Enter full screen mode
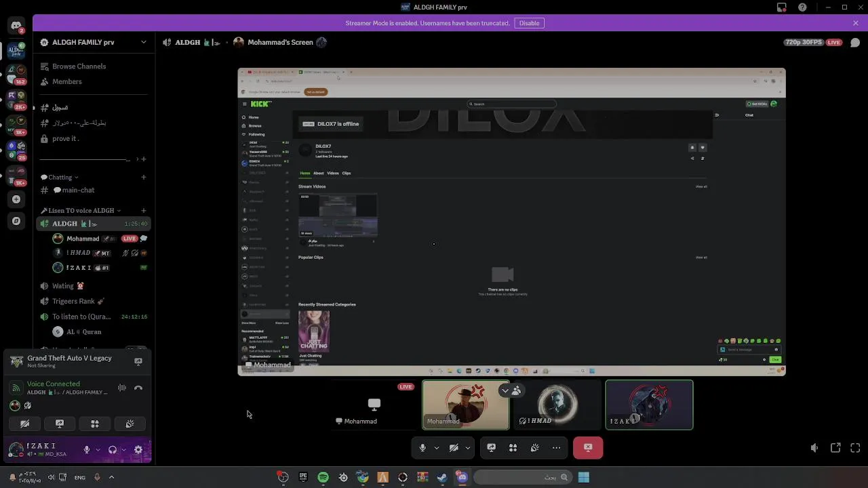This screenshot has width=868, height=488. tap(855, 447)
